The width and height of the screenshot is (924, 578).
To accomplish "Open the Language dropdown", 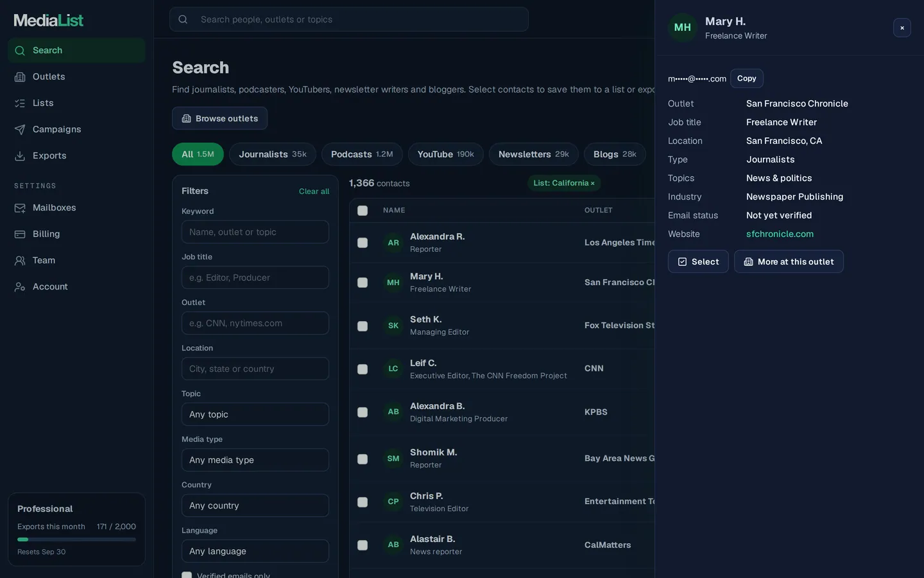I will click(x=255, y=551).
